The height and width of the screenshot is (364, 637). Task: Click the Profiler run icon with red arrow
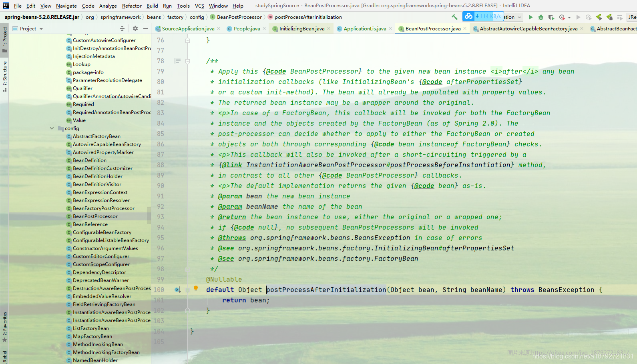pyautogui.click(x=562, y=17)
